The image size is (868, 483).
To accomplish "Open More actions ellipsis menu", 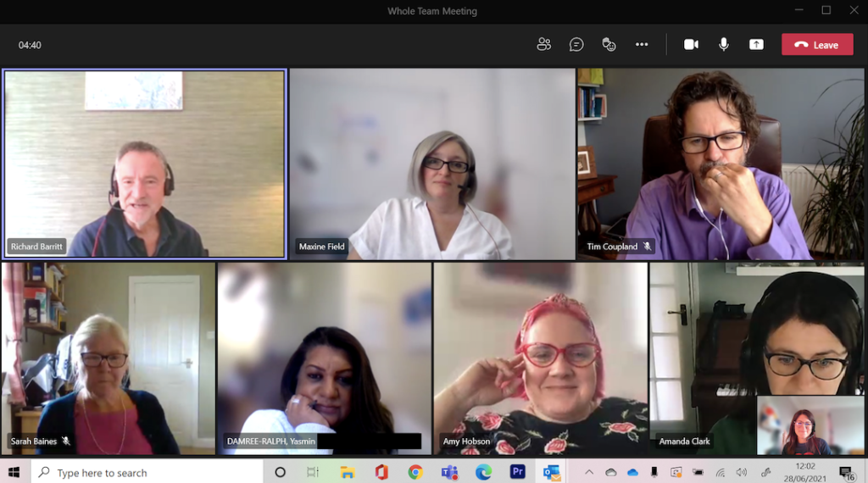I will (x=642, y=45).
